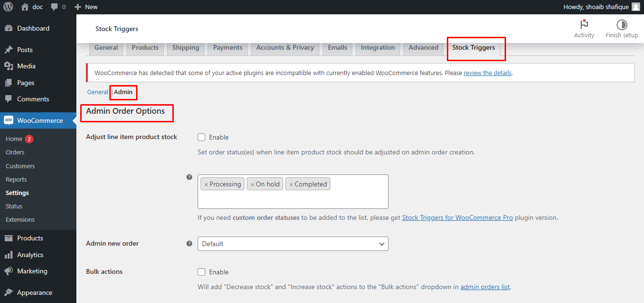Image resolution: width=644 pixels, height=303 pixels.
Task: Click the plus New icon in admin bar
Action: (x=78, y=7)
